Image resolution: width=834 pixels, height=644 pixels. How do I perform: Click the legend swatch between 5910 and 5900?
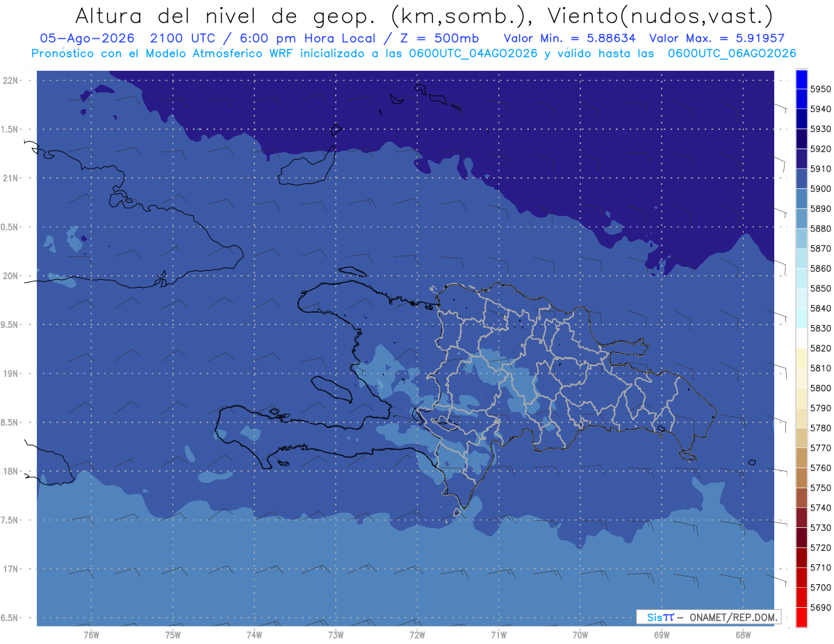click(x=801, y=179)
